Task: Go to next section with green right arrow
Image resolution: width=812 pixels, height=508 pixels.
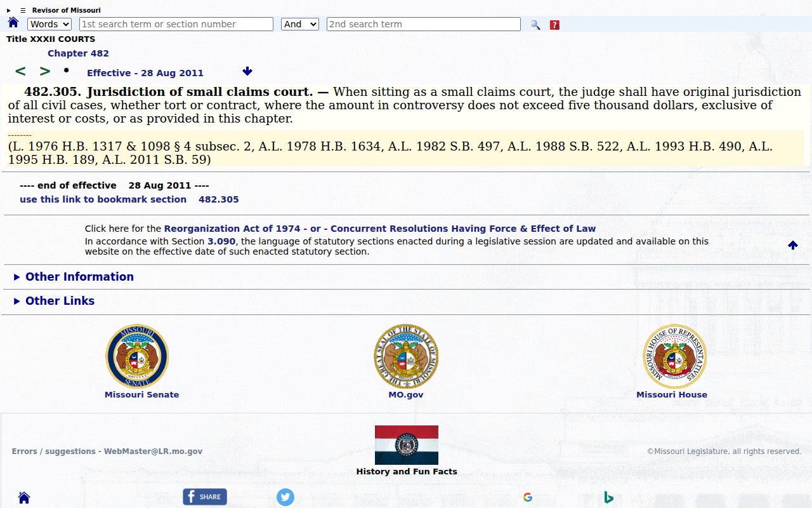Action: coord(44,71)
